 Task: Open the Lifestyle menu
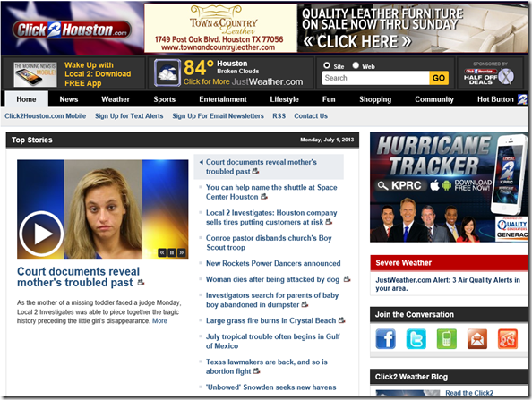[x=284, y=99]
